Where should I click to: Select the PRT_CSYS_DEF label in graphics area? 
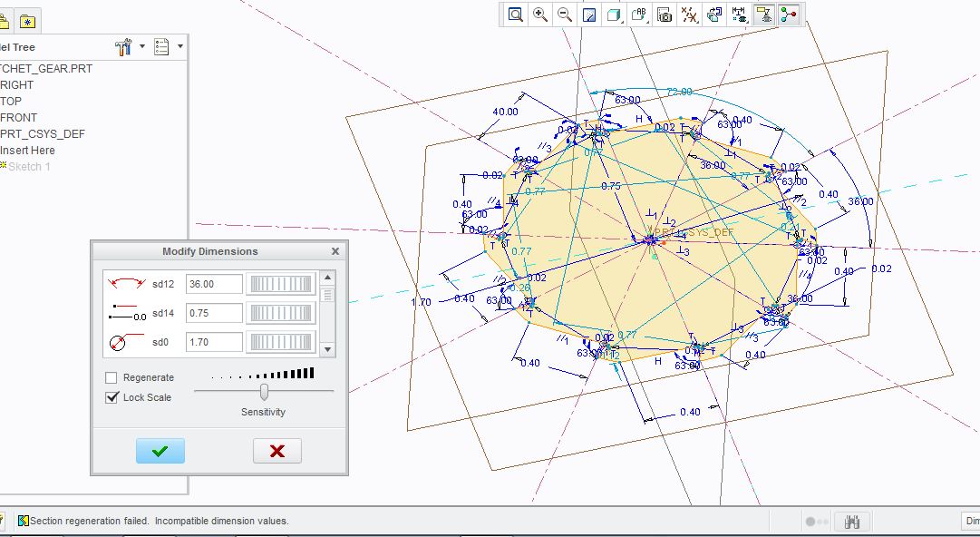coord(694,232)
